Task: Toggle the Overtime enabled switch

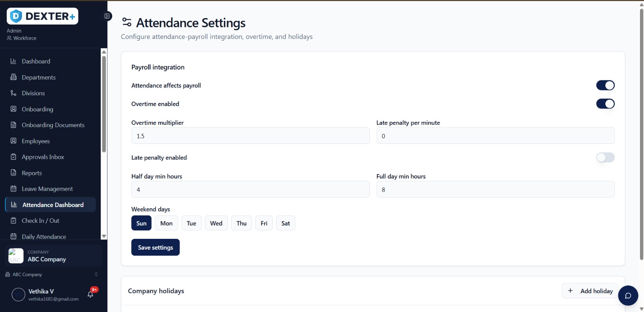Action: pos(605,104)
